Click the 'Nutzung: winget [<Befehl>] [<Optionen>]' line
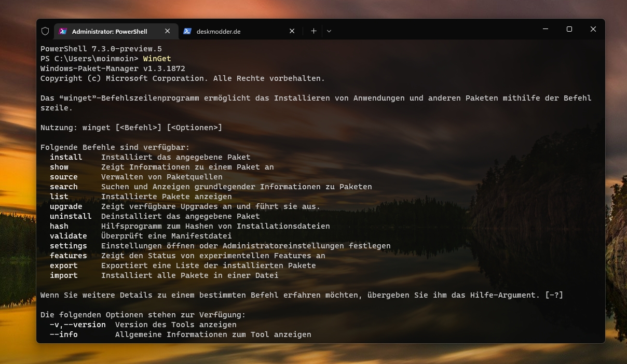The image size is (627, 364). [x=131, y=128]
